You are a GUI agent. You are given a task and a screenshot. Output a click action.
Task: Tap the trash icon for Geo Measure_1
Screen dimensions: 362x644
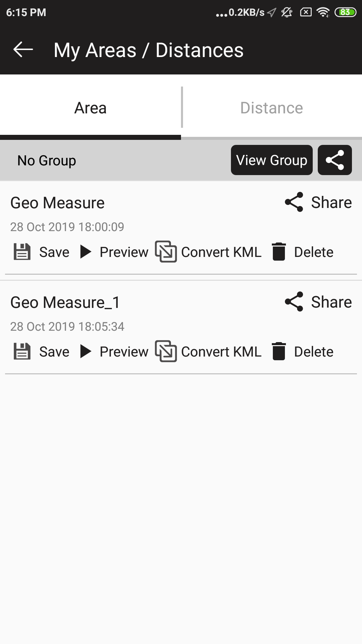pos(279,351)
